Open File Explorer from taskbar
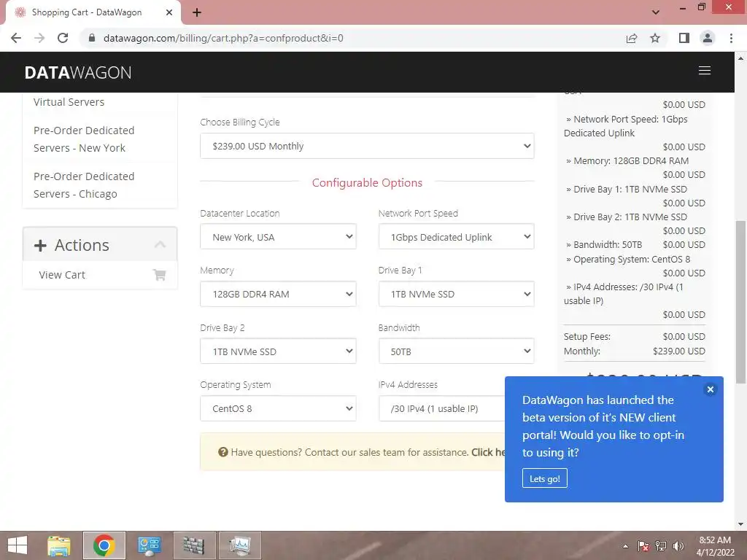The image size is (747, 560). click(x=60, y=545)
